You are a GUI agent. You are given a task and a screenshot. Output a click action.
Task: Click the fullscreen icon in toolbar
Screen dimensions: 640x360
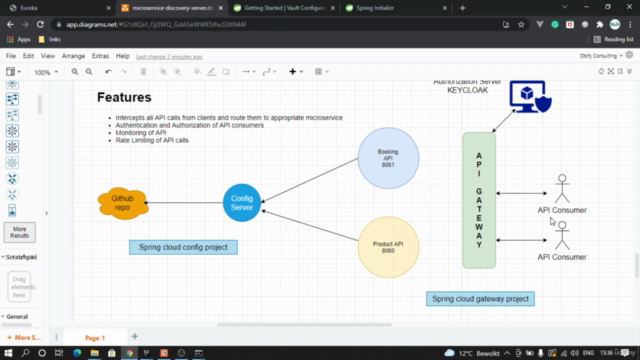(x=611, y=71)
